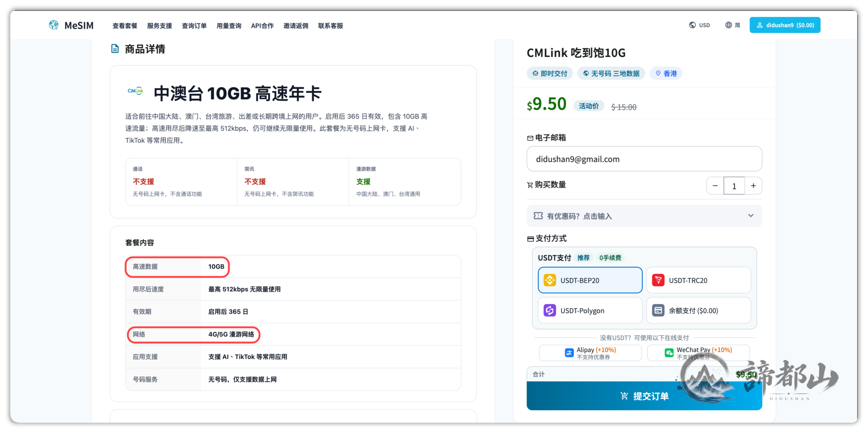This screenshot has width=868, height=433.
Task: Open 邀请返佣 navigation item
Action: 296,26
